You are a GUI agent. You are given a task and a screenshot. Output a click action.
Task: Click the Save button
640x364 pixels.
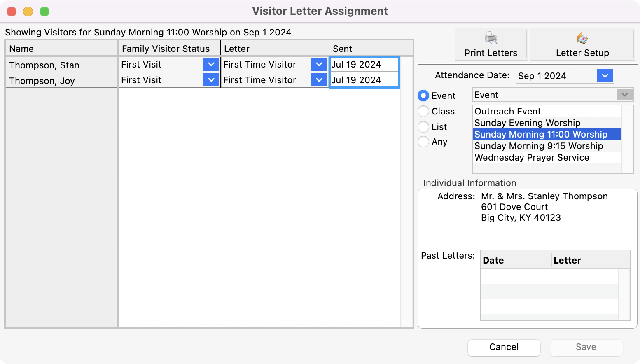pos(586,347)
